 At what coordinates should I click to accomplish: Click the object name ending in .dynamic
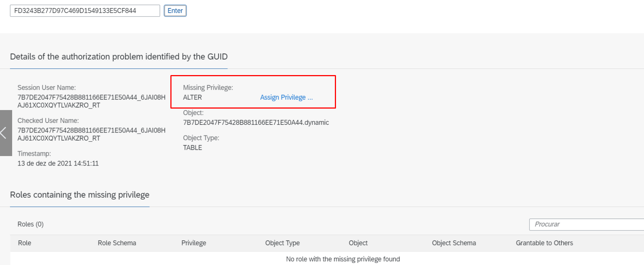click(x=256, y=123)
